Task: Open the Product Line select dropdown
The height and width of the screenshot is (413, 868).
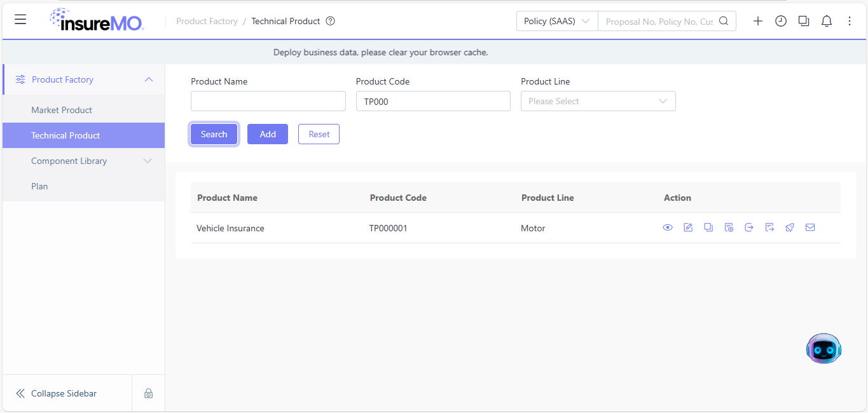Action: tap(598, 101)
